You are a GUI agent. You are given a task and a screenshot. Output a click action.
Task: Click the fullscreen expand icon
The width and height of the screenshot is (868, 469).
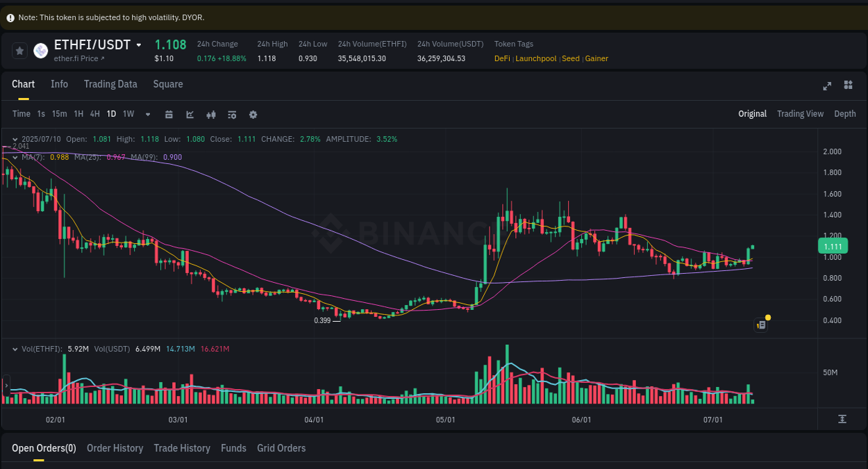click(827, 85)
